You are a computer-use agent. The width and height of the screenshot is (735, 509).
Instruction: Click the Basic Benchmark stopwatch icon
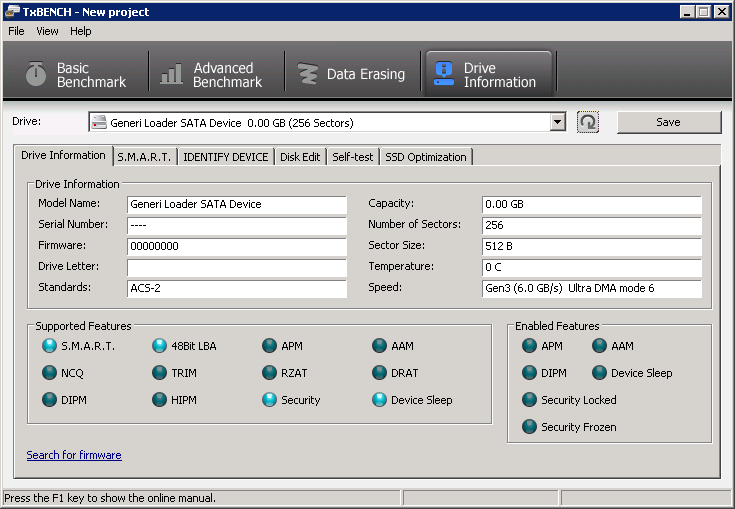point(36,74)
